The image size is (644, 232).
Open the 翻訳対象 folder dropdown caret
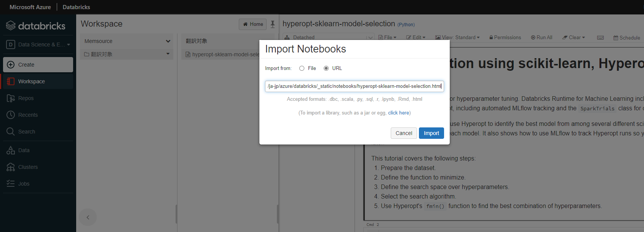[x=168, y=54]
